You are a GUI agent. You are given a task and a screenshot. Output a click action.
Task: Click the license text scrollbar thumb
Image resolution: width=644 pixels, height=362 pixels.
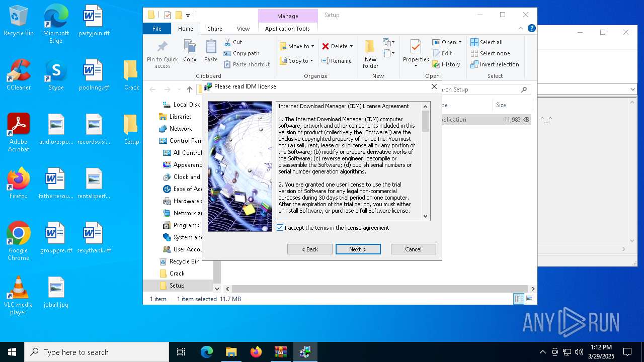(426, 121)
